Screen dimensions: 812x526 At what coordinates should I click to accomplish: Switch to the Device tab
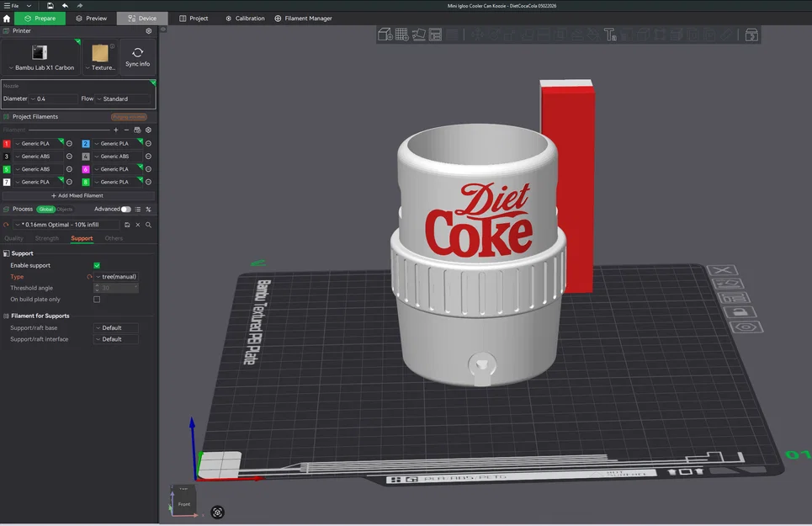click(x=142, y=19)
